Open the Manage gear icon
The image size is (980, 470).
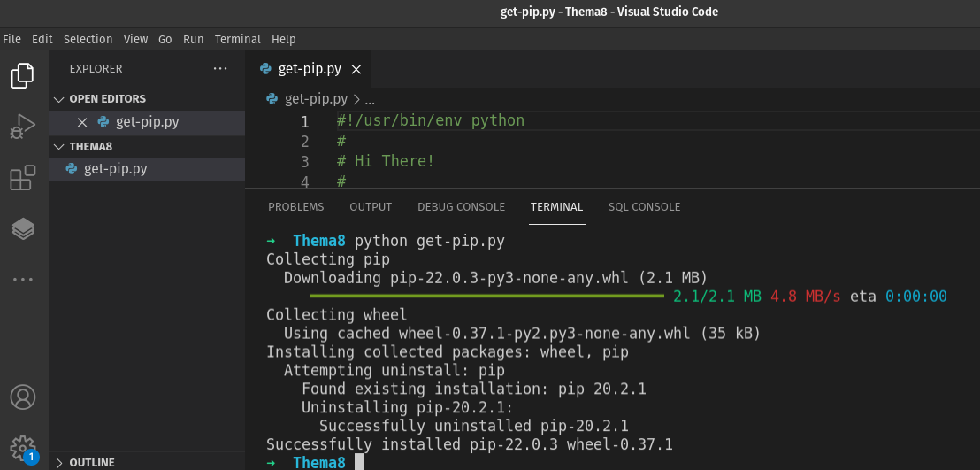tap(23, 446)
